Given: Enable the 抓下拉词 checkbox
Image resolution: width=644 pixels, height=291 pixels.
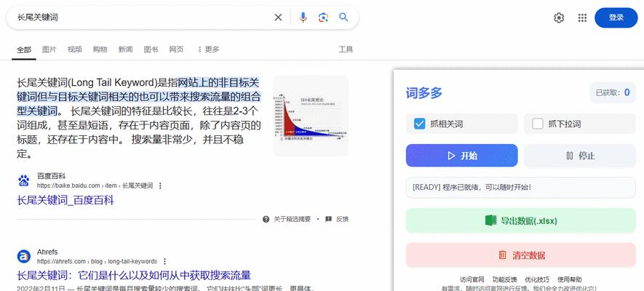Looking at the screenshot, I should (537, 124).
